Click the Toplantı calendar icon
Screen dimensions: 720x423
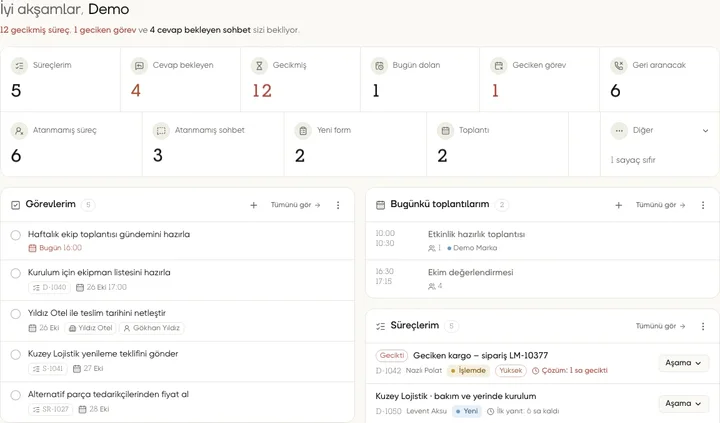point(445,131)
